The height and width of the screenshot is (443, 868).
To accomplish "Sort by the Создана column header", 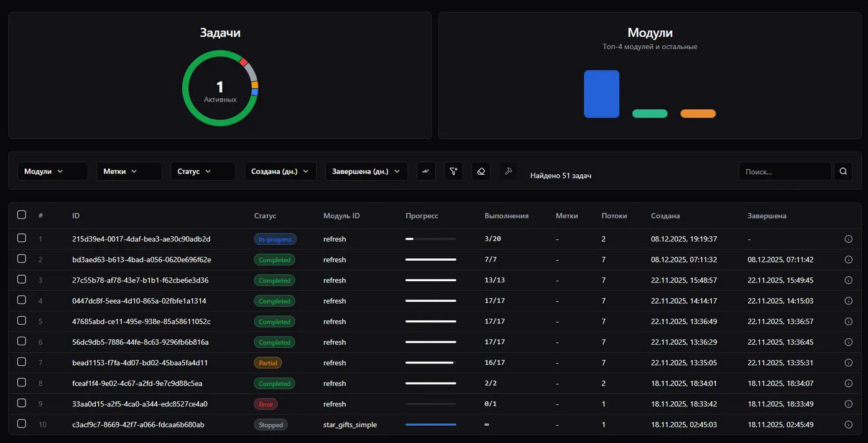I will 665,216.
